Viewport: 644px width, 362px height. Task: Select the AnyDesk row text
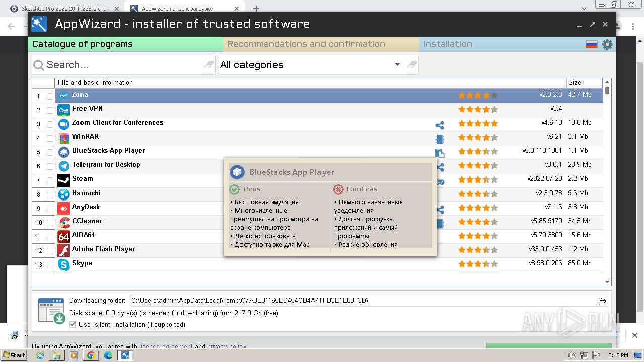pos(86,207)
